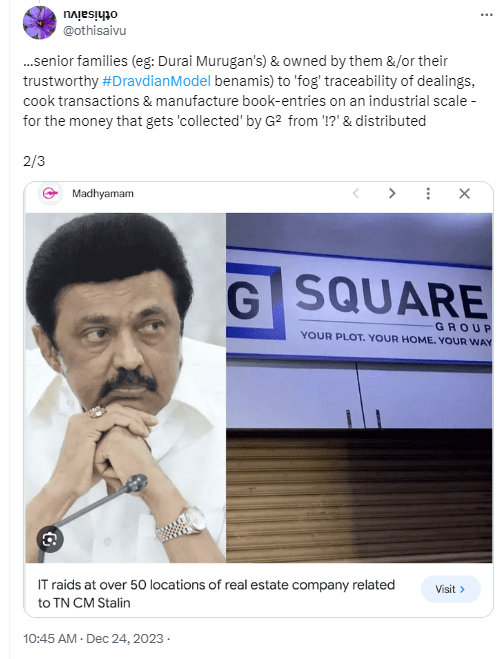Screen dimensions: 501x659
Task: Open the IT raids article headline
Action: pyautogui.click(x=216, y=593)
